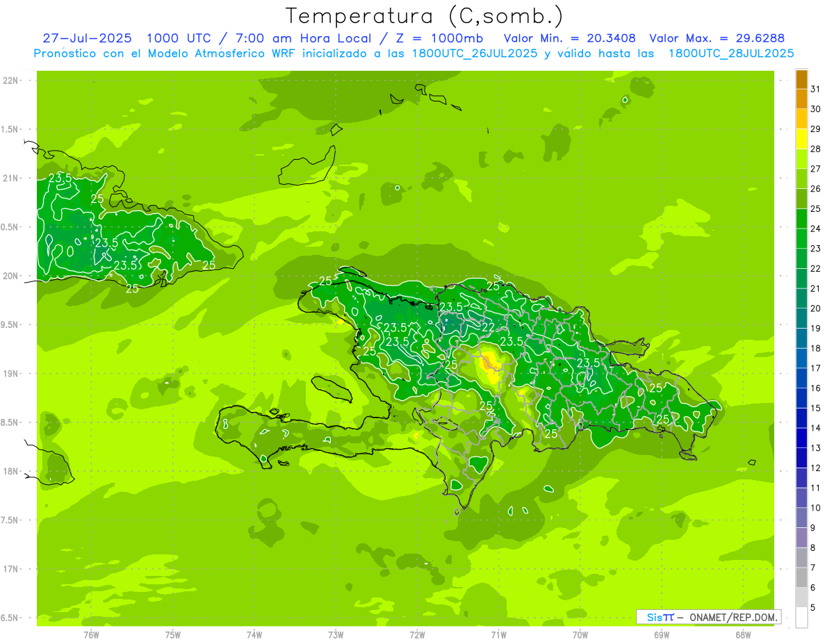The height and width of the screenshot is (644, 834).
Task: Select the date text 27-Jul-2025
Action: [x=87, y=38]
